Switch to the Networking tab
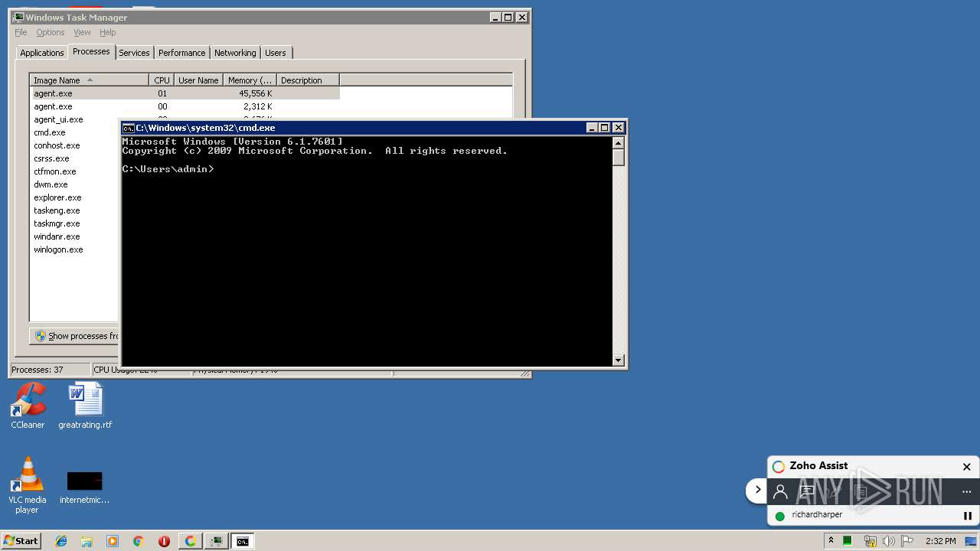This screenshot has height=551, width=980. [235, 53]
